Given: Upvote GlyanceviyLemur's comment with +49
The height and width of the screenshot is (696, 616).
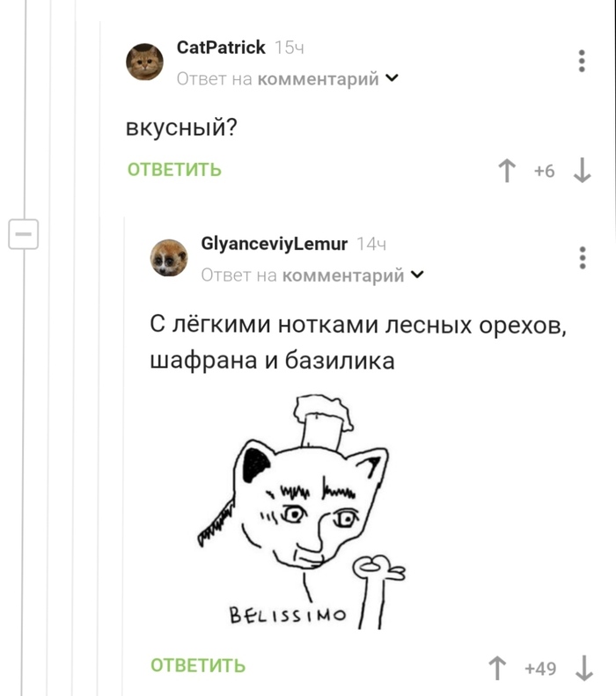Looking at the screenshot, I should pyautogui.click(x=497, y=668).
